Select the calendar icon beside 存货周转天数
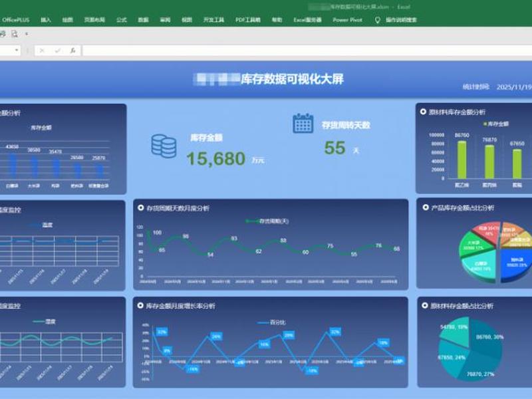The width and height of the screenshot is (532, 399). [303, 123]
